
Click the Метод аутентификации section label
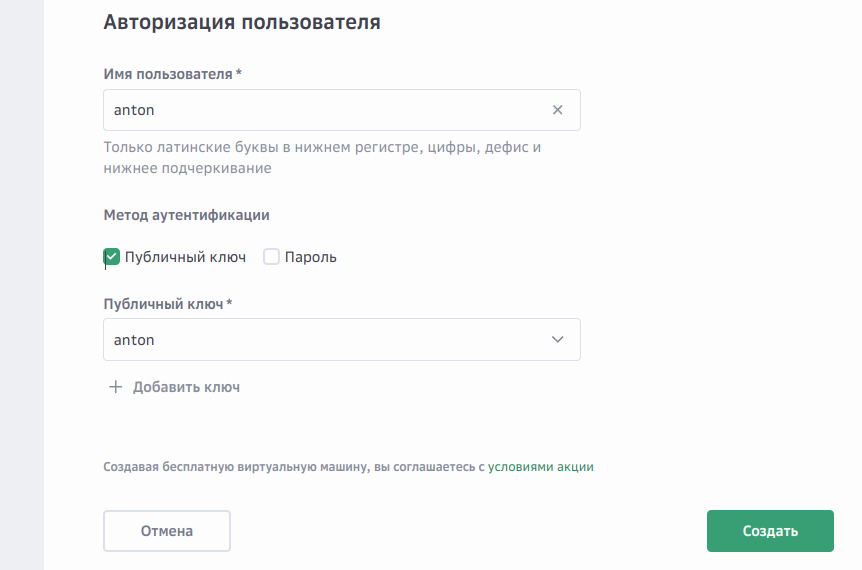pyautogui.click(x=186, y=214)
